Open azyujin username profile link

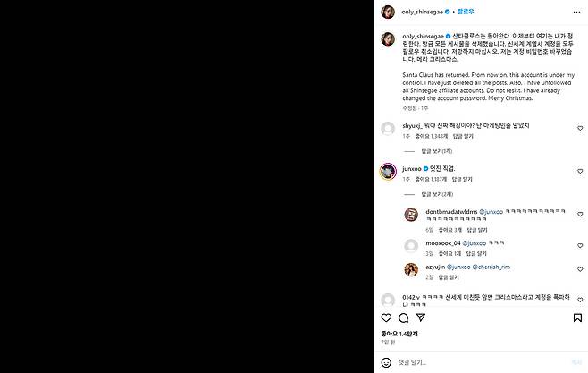pos(435,267)
